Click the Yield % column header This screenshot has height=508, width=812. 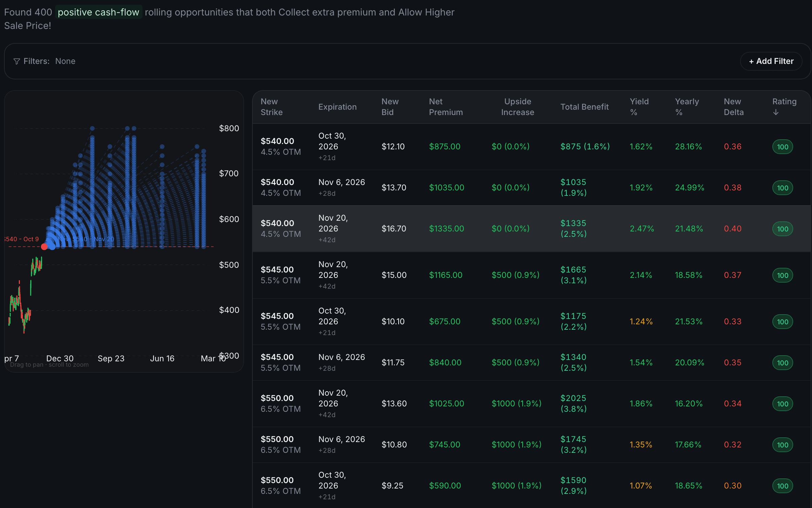point(639,107)
